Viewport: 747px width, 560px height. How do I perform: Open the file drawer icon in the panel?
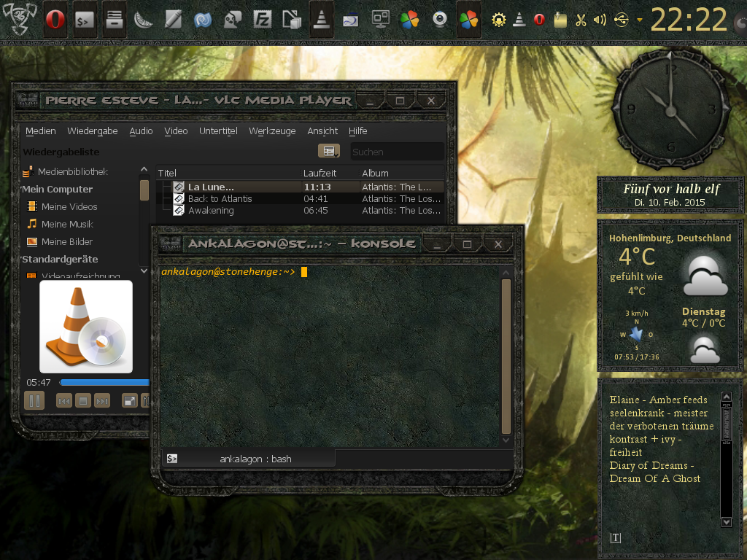point(115,20)
